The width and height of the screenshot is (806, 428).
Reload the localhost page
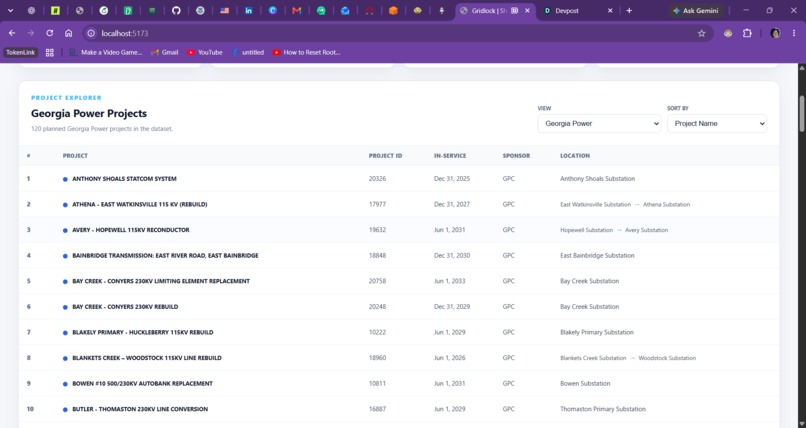click(49, 33)
